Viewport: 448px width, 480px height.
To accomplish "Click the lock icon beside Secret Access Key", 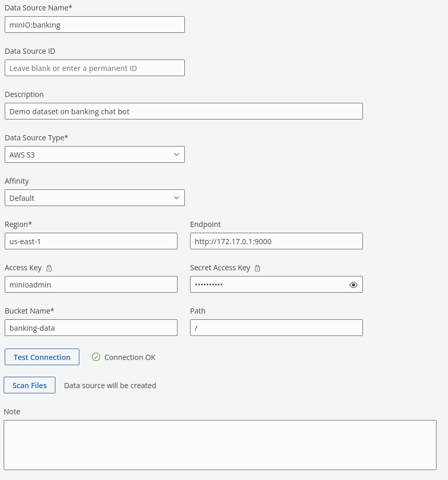I will pos(257,268).
